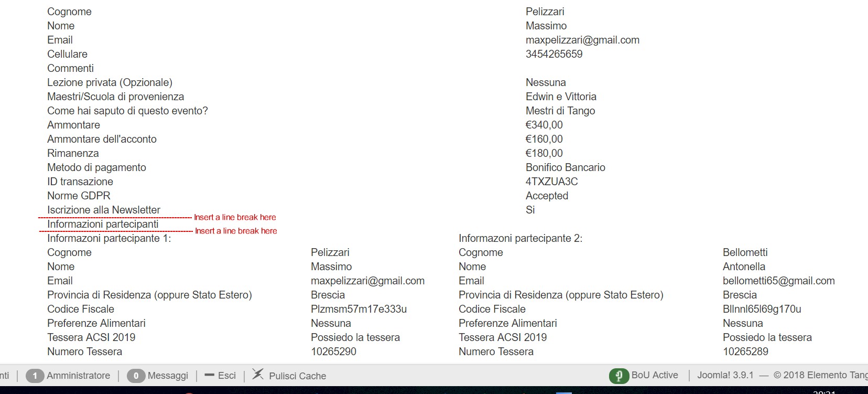Click the BoU Active status label

click(655, 375)
